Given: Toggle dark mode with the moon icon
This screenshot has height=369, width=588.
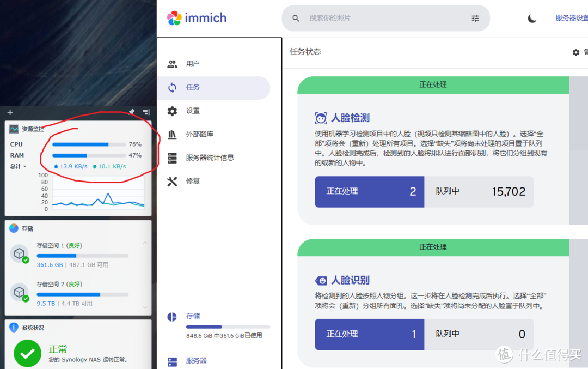Looking at the screenshot, I should 531,18.
